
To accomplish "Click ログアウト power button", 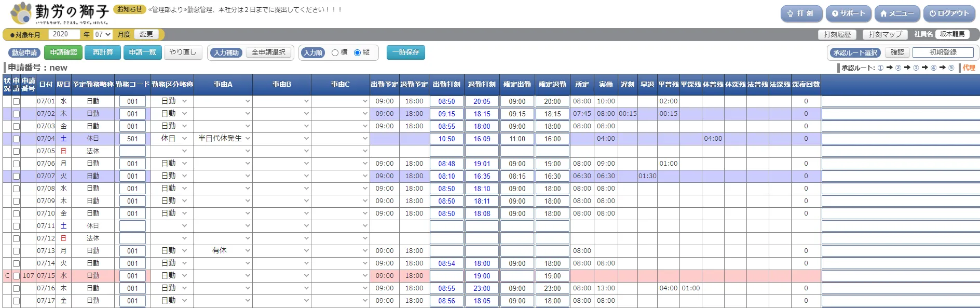I will click(x=949, y=14).
